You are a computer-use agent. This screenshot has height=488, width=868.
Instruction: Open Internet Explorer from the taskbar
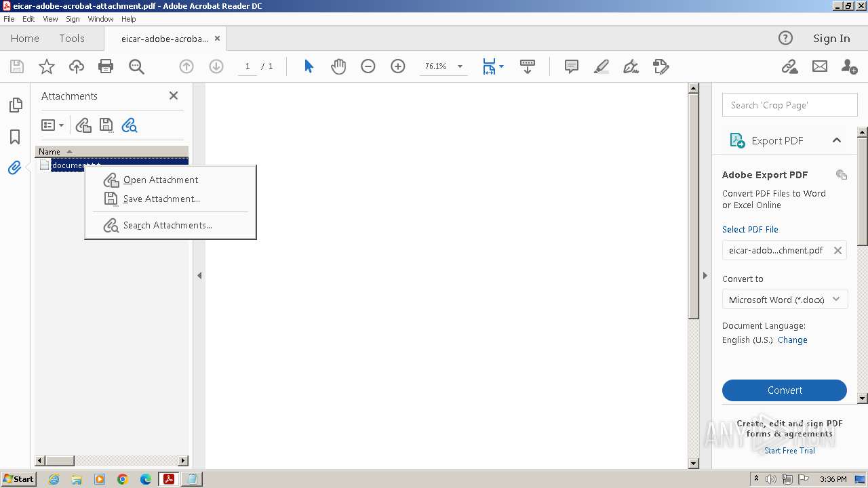(x=54, y=479)
